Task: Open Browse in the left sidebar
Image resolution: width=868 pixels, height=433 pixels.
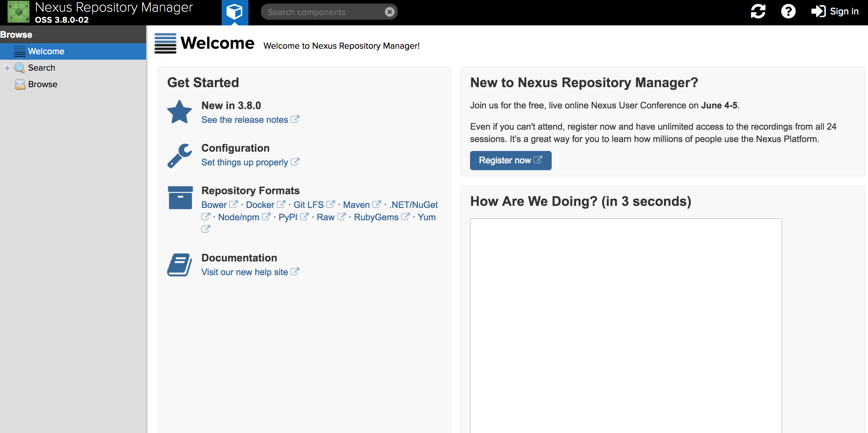Action: tap(43, 84)
